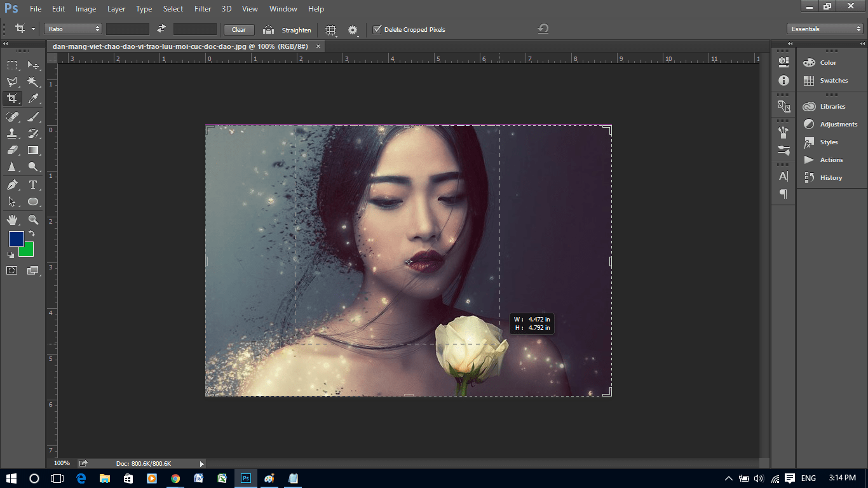The image size is (868, 488).
Task: Select the Rectangular Marquee tool
Action: pyautogui.click(x=11, y=65)
